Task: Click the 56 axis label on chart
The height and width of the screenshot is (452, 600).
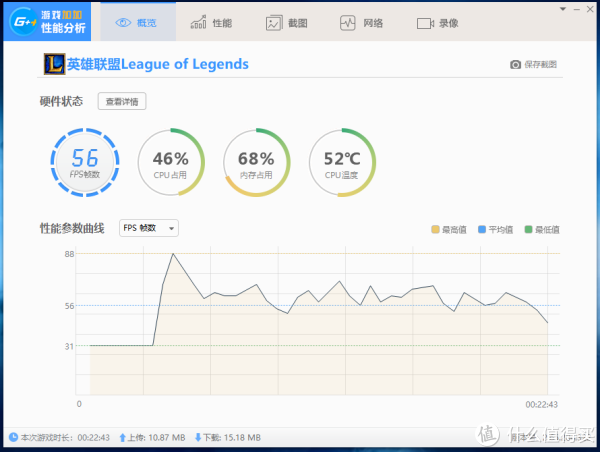Action: [x=69, y=306]
